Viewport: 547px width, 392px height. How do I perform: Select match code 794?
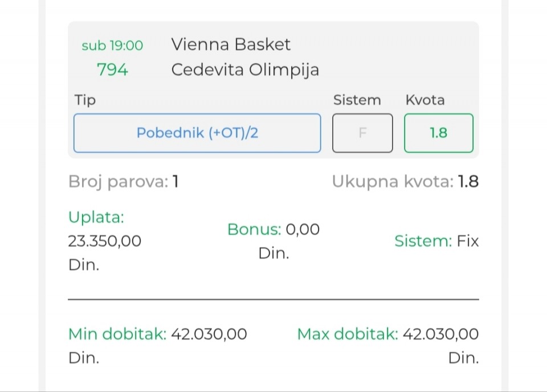click(112, 70)
